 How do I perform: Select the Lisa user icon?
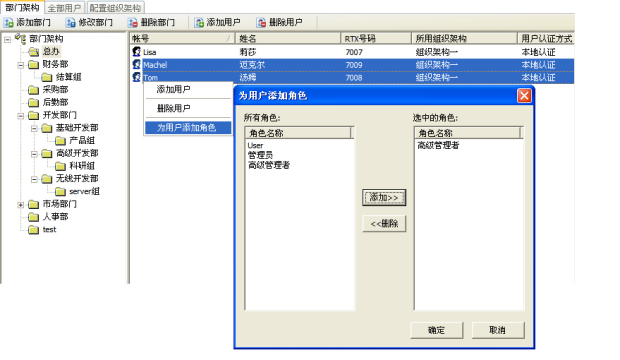(136, 52)
